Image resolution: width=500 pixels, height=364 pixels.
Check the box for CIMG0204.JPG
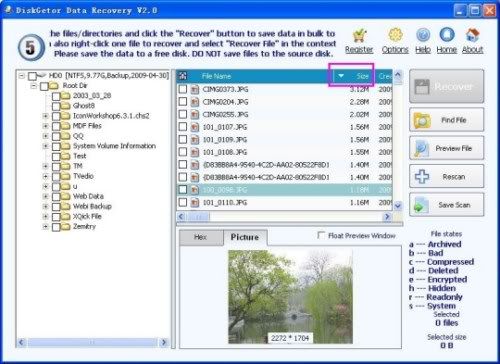pyautogui.click(x=183, y=102)
